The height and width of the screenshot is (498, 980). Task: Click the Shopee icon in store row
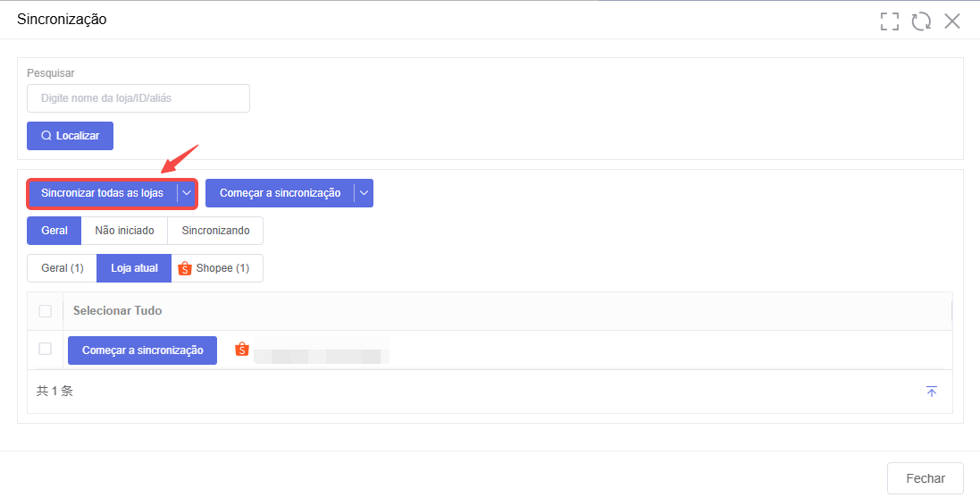point(242,350)
